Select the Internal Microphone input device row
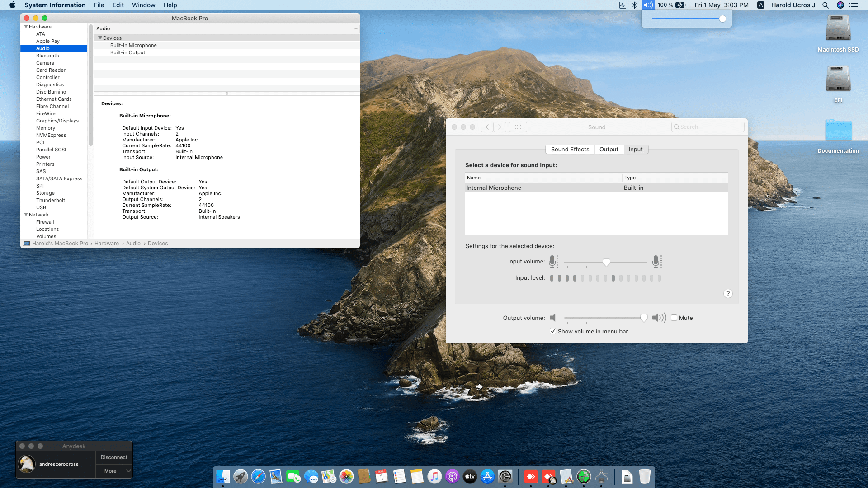Viewport: 868px width, 488px height. 596,188
